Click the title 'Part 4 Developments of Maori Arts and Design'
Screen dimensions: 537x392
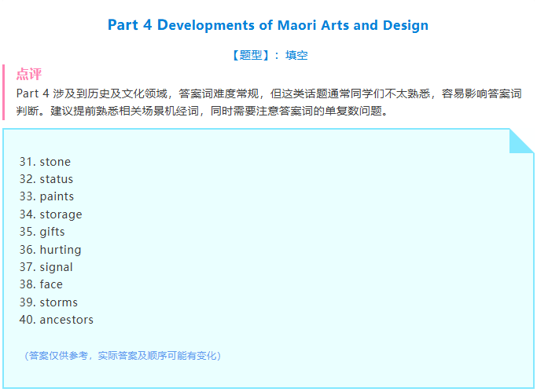(x=268, y=25)
